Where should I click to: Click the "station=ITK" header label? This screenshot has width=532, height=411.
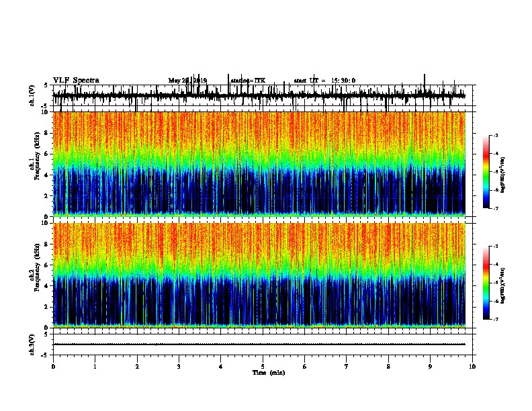pyautogui.click(x=248, y=81)
